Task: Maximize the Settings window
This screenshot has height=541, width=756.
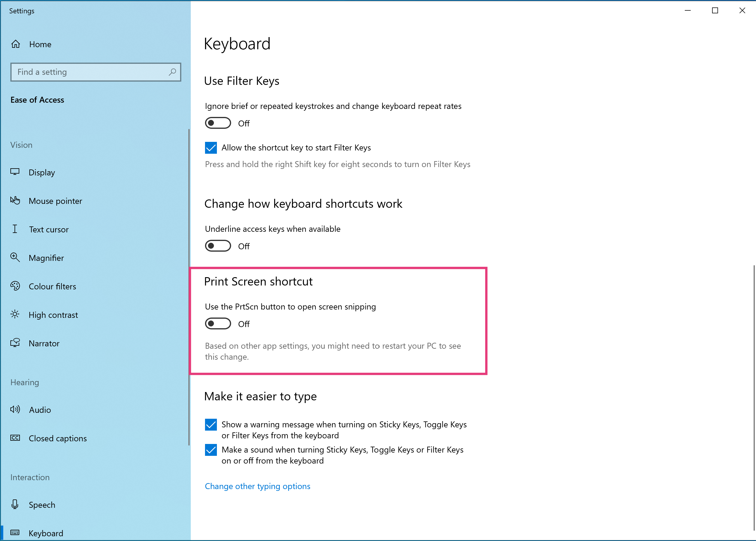Action: 715,10
